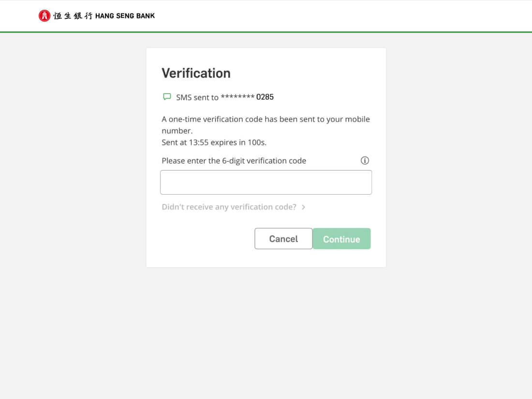The width and height of the screenshot is (532, 399).
Task: Select the masked phone number ending 0285
Action: [247, 97]
